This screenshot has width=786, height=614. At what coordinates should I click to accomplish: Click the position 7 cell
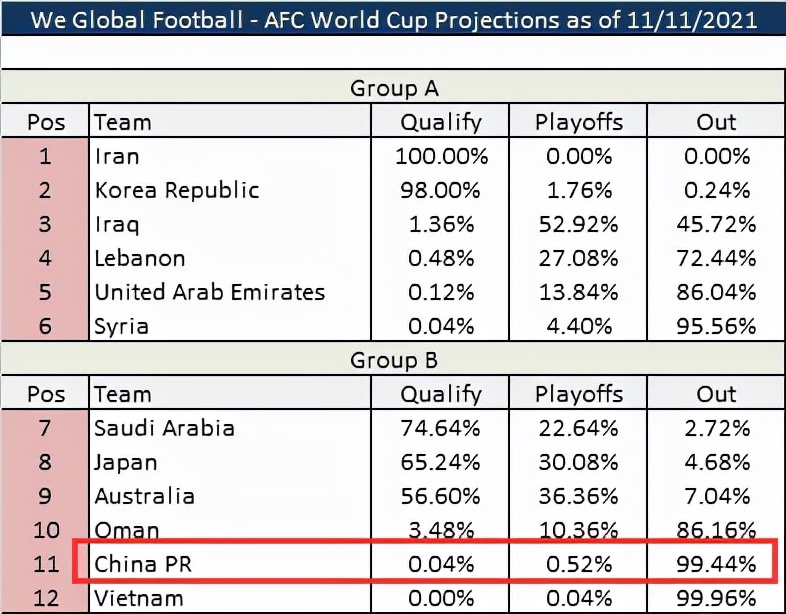point(46,428)
